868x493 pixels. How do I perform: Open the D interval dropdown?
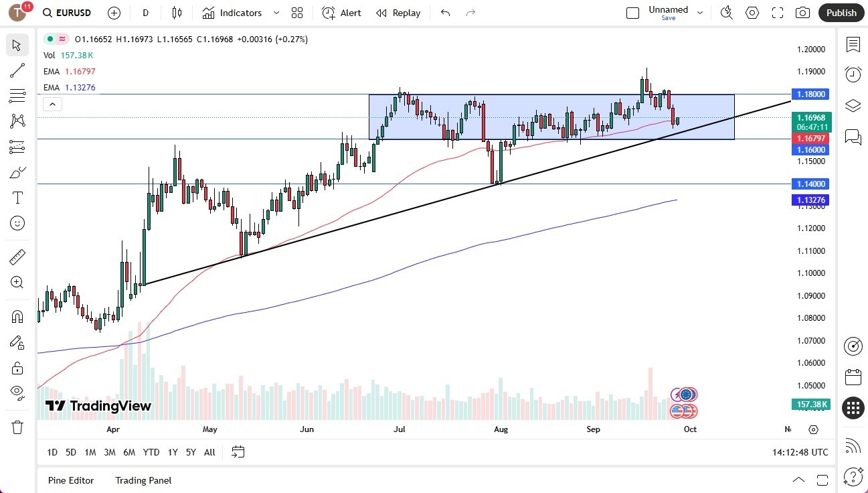coord(145,13)
